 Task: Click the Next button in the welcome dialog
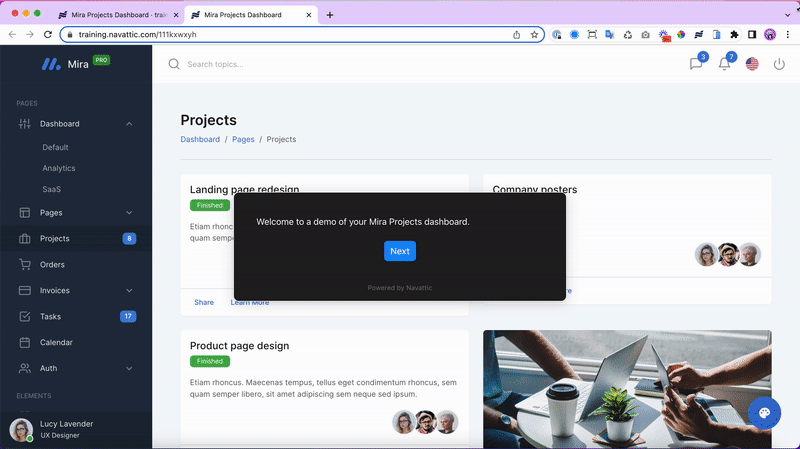click(399, 251)
